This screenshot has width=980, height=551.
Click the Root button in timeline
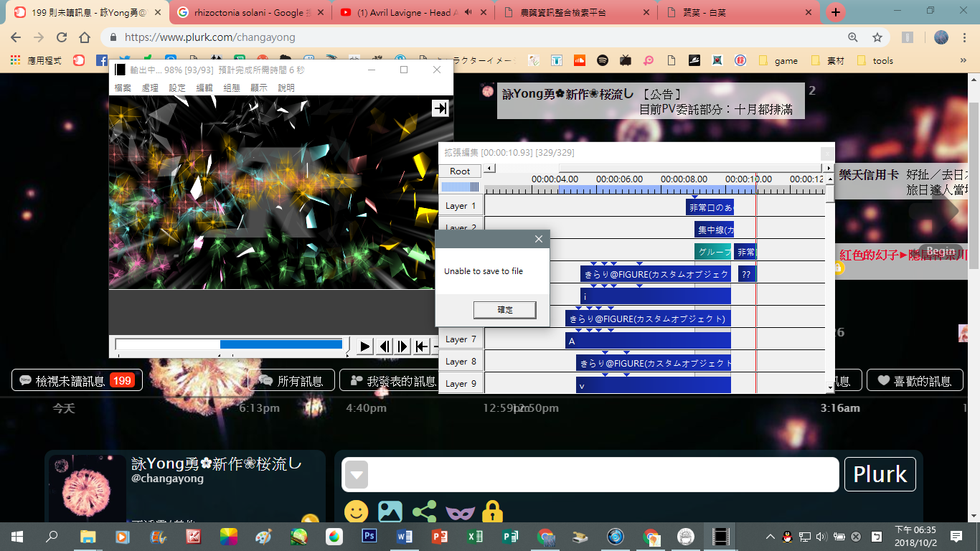pos(460,171)
